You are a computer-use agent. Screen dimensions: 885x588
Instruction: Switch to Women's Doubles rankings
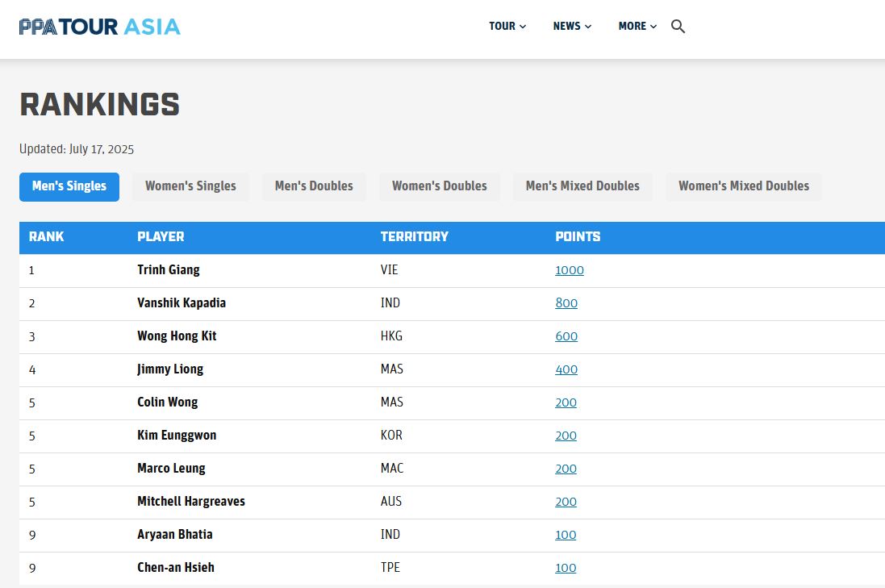(440, 187)
